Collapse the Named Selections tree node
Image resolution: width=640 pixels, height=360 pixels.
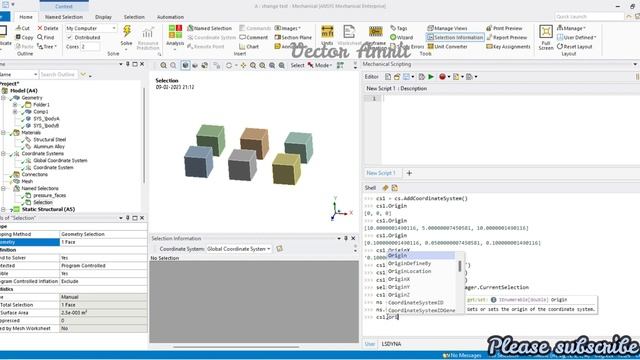tap(3, 189)
